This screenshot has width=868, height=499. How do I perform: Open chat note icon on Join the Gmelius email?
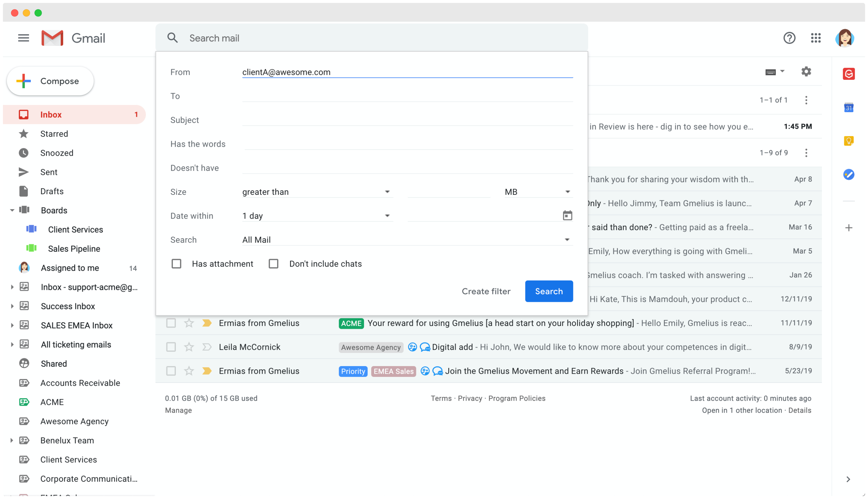437,371
